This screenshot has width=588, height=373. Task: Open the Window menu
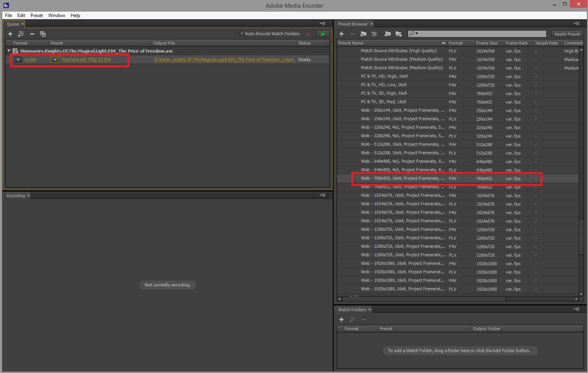tap(57, 15)
